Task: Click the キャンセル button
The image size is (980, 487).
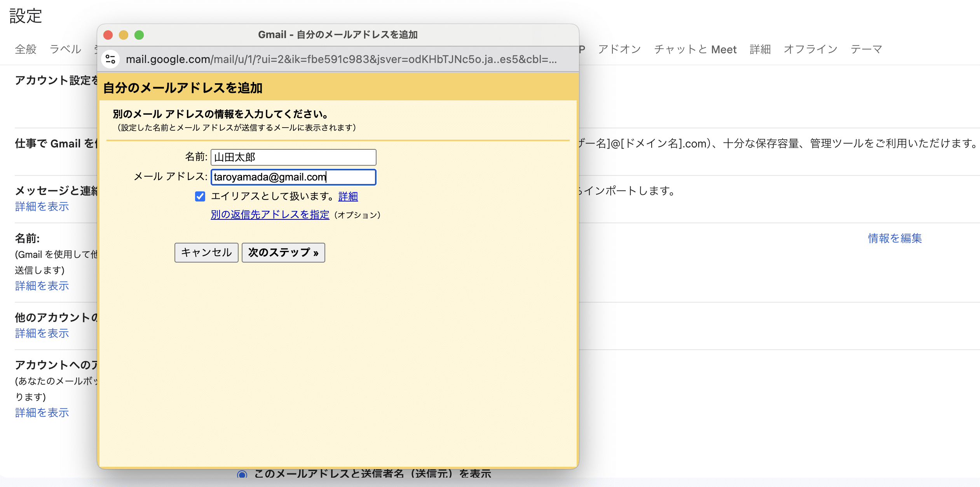Action: (x=206, y=252)
